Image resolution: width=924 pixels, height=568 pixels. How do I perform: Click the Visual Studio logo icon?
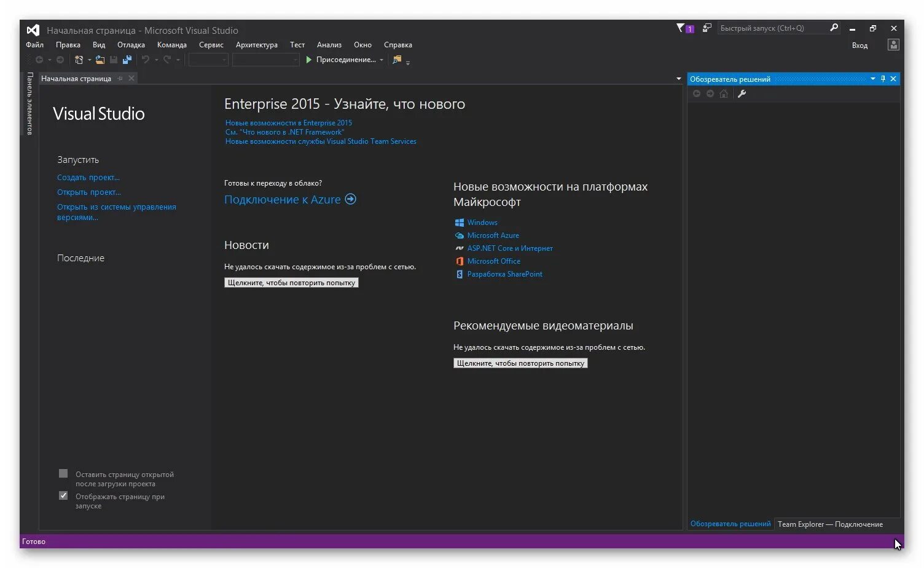click(x=33, y=30)
